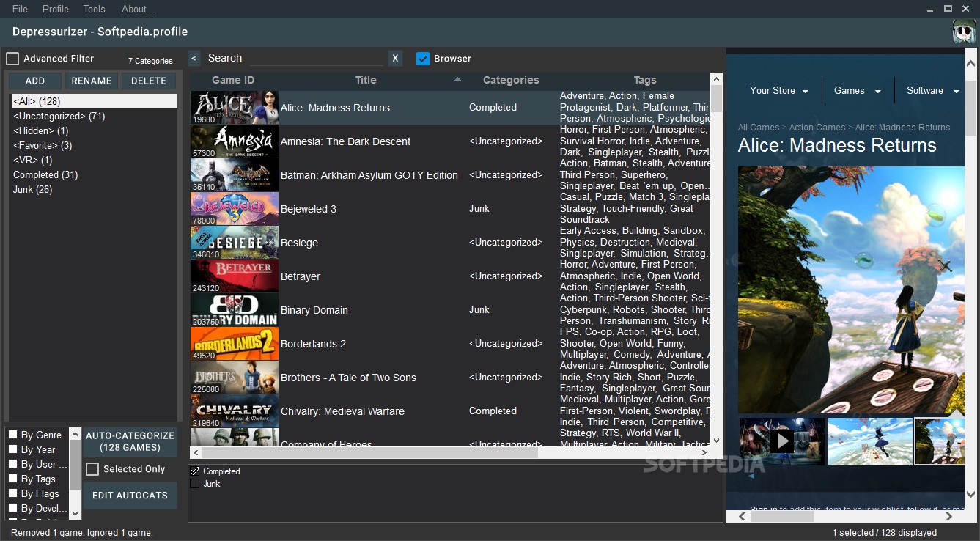Toggle the By Year autocat checkbox

coord(12,449)
